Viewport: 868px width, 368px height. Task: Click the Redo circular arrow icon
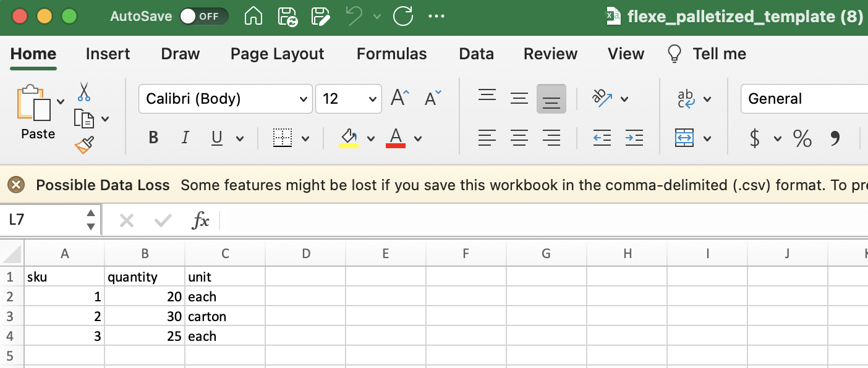[x=403, y=17]
